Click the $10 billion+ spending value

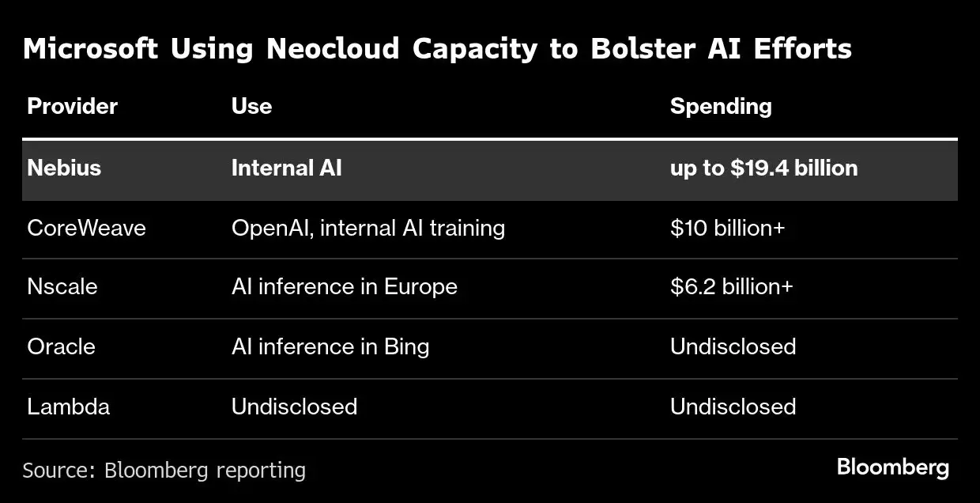(727, 228)
